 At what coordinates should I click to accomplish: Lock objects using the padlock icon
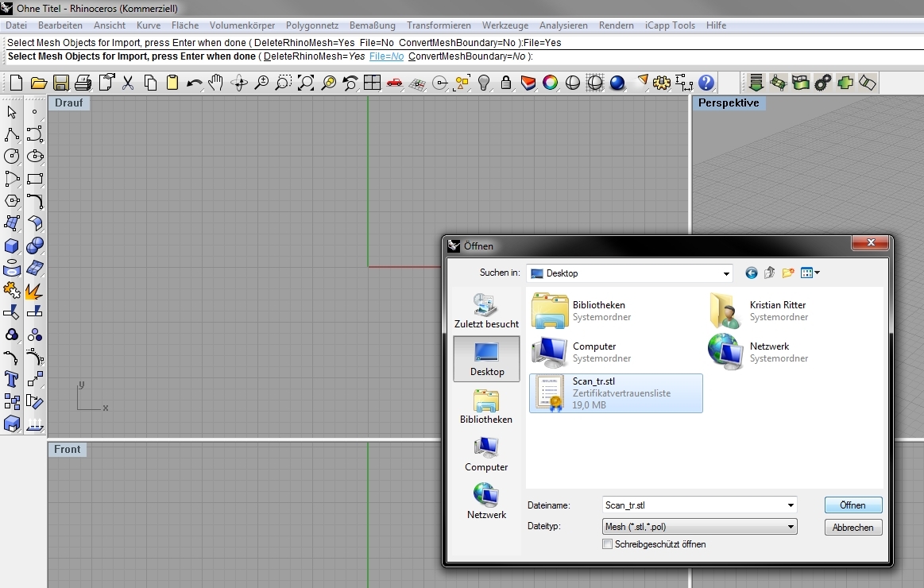[505, 83]
